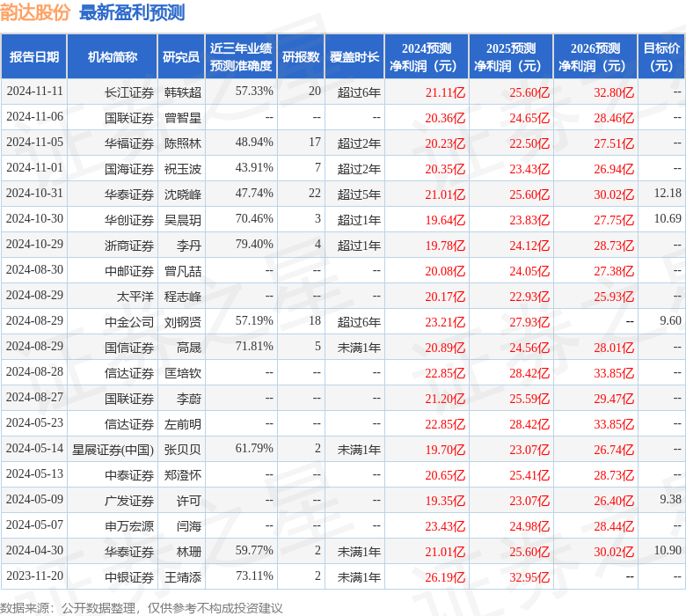686x616 pixels.
Task: Click researcher name 郑澄怀
Action: (x=183, y=475)
